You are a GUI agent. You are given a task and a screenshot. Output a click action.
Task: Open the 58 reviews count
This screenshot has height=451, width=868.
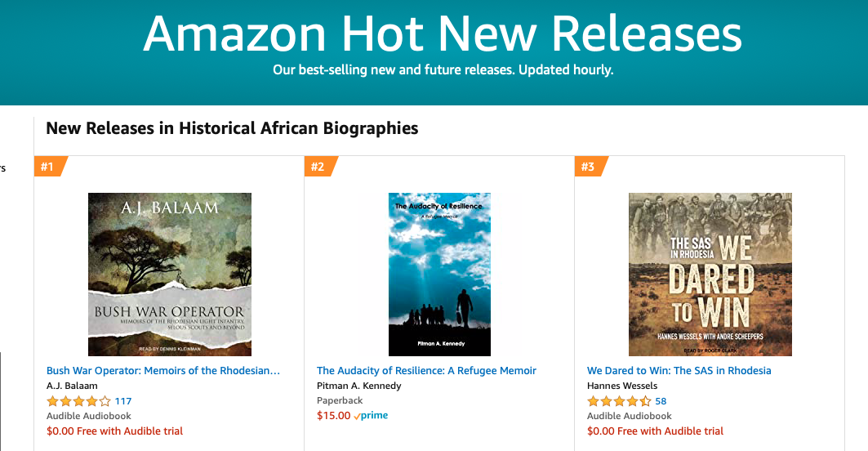pyautogui.click(x=661, y=401)
